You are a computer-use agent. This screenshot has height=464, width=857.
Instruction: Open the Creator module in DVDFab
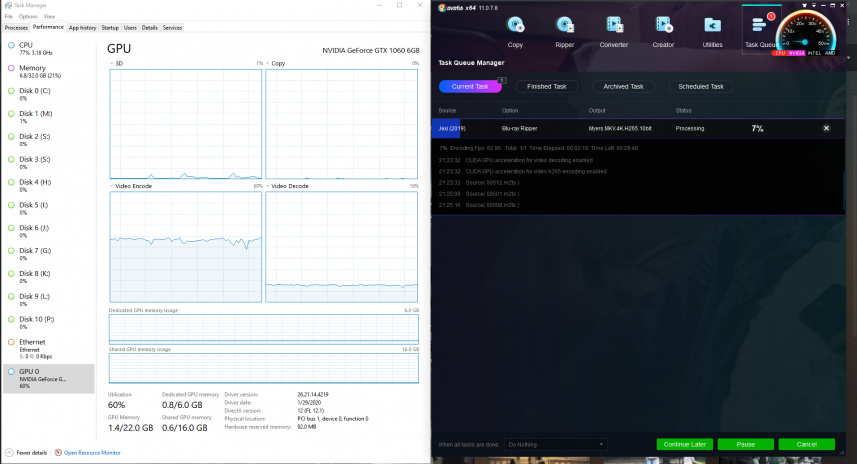663,32
